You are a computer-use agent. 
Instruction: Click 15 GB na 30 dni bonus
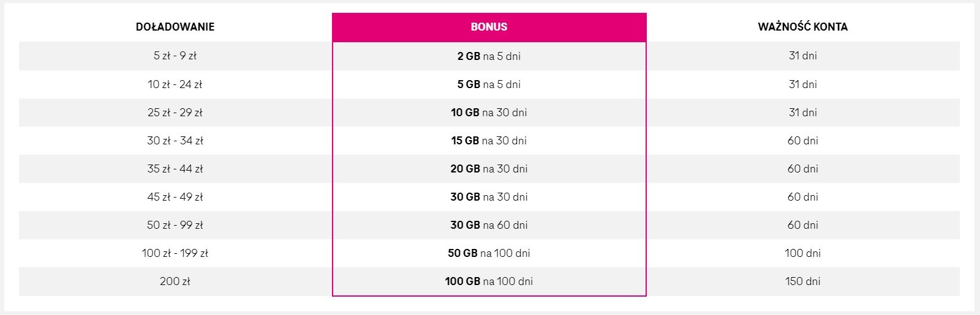point(489,141)
